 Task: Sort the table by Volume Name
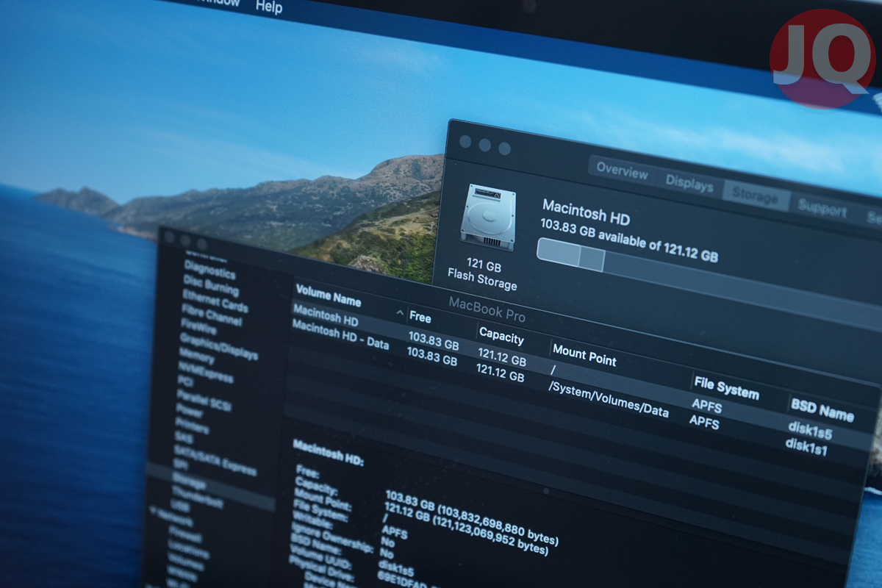[328, 295]
